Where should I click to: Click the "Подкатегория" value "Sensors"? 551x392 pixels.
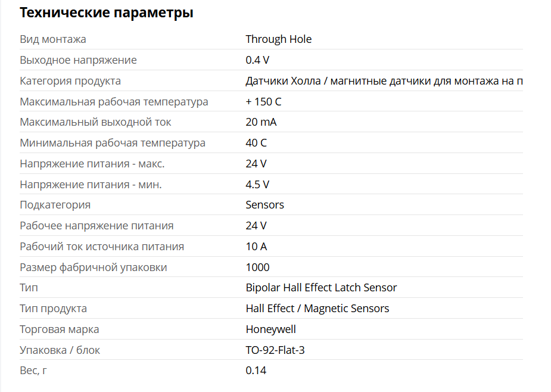tap(264, 205)
